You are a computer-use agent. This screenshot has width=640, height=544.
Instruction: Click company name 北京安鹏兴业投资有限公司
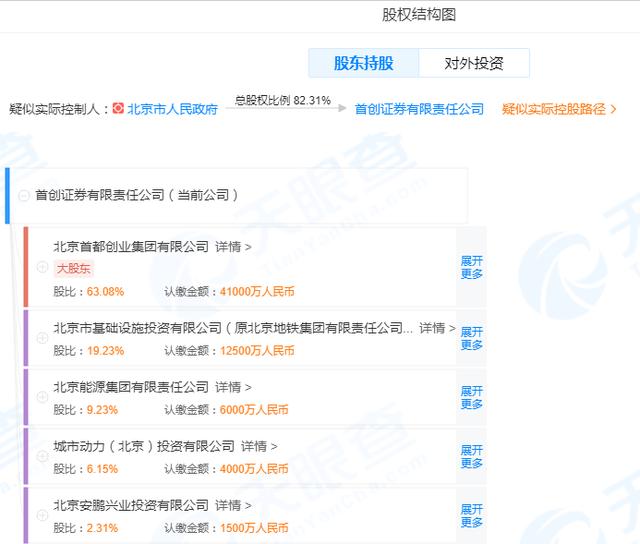tap(131, 506)
